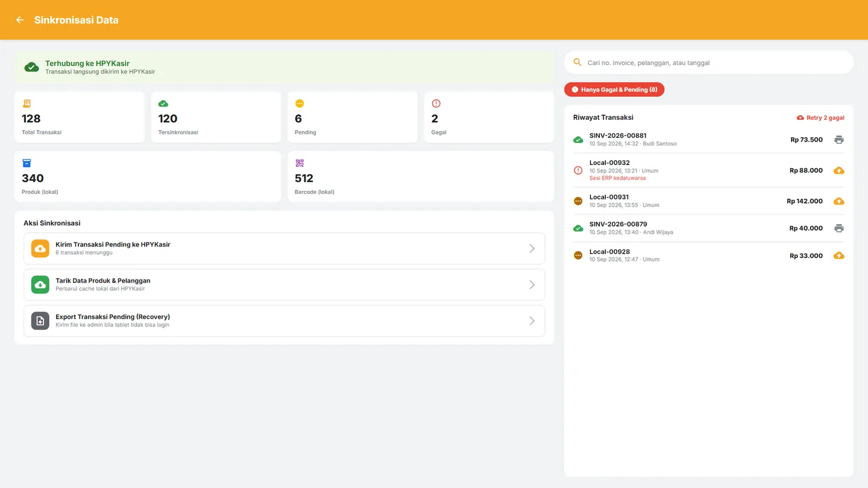Click the connected cloud icon in the status banner
Screen dimensions: 868x488
(x=32, y=67)
